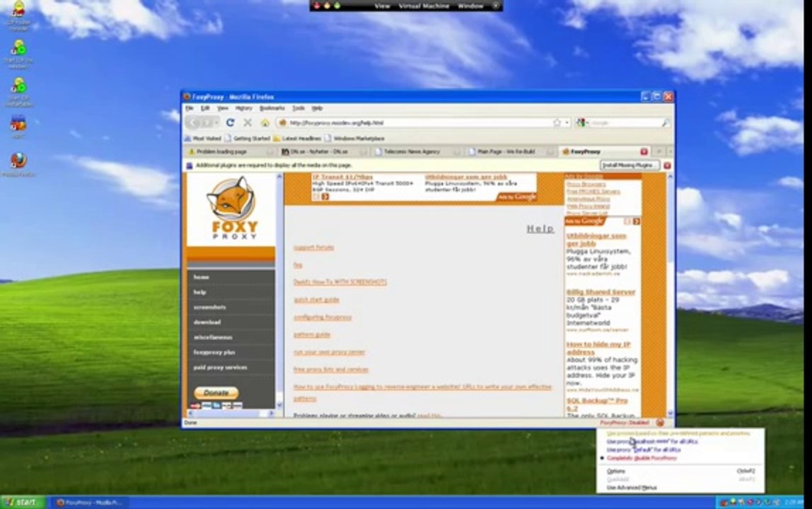The width and height of the screenshot is (812, 509).
Task: Open free proxy lists and services link
Action: [x=331, y=370]
